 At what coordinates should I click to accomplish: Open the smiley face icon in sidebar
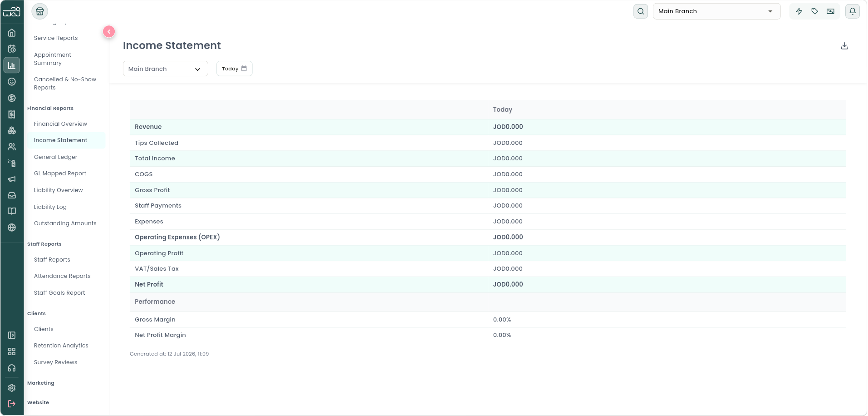click(x=12, y=82)
